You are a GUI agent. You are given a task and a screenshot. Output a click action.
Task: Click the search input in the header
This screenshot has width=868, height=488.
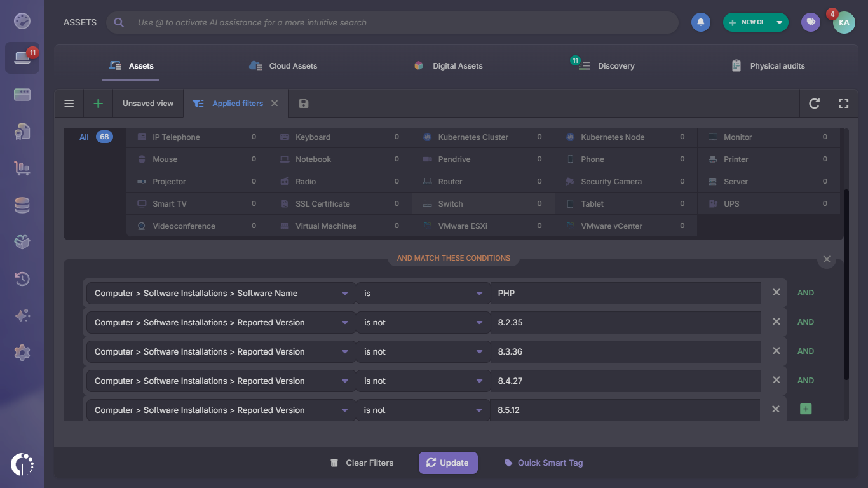(x=392, y=22)
